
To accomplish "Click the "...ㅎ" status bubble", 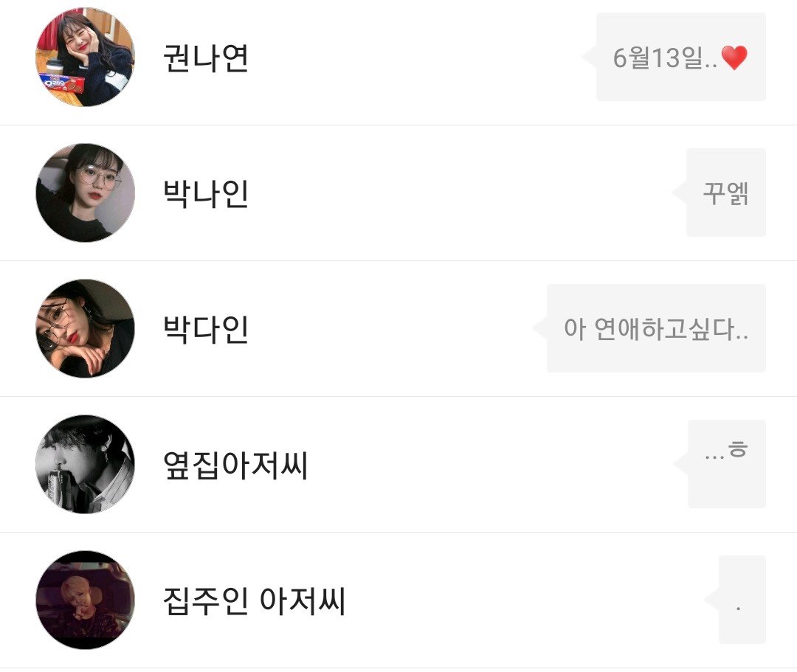I will point(727,464).
